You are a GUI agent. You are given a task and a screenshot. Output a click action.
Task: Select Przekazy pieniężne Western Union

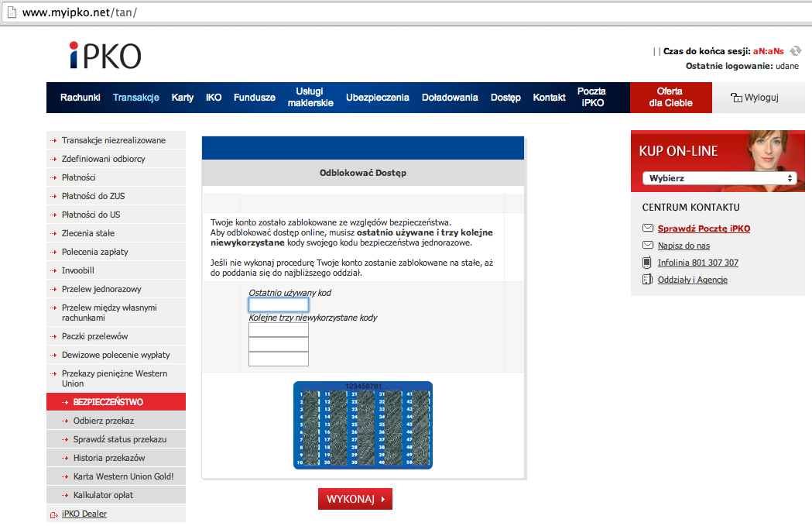[x=116, y=378]
